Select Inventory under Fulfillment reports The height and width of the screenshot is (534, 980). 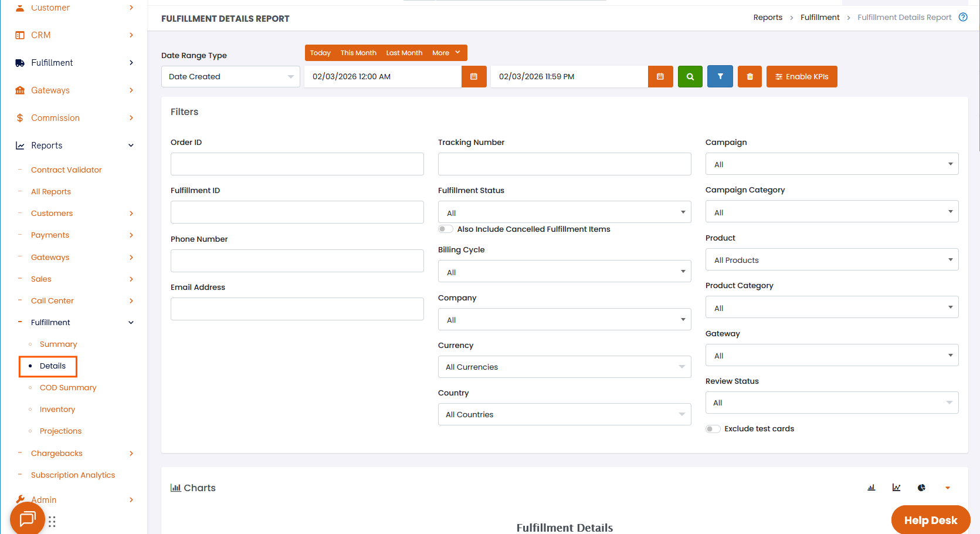[57, 410]
